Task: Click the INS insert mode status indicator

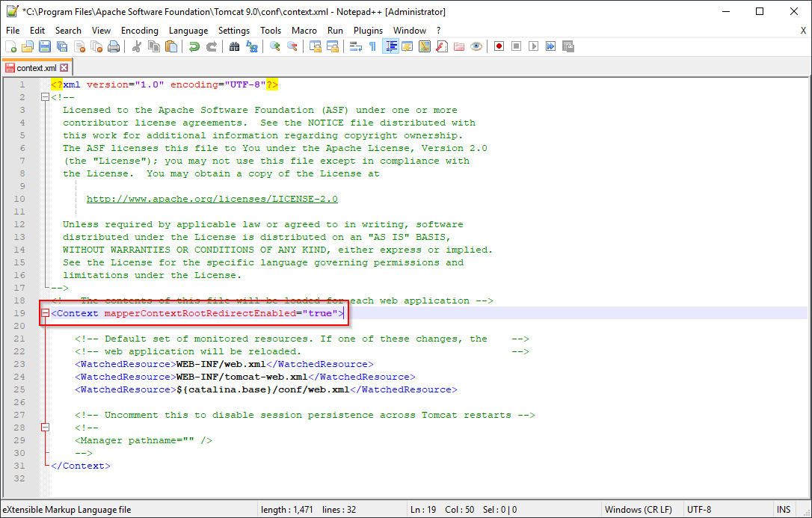Action: click(783, 510)
